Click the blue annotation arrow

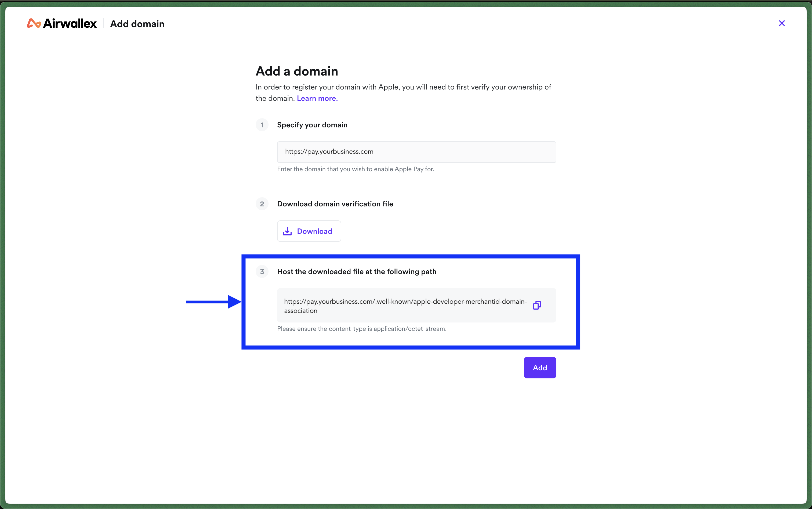213,302
